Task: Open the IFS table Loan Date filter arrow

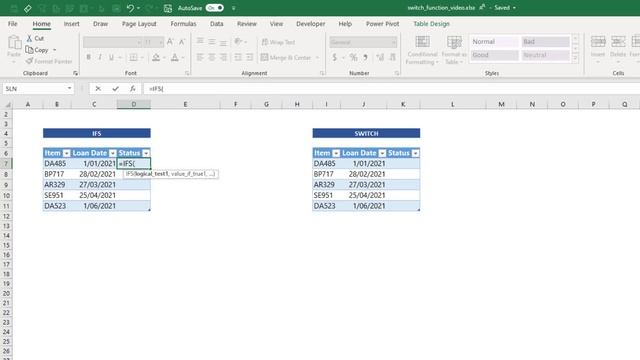Action: (113, 153)
